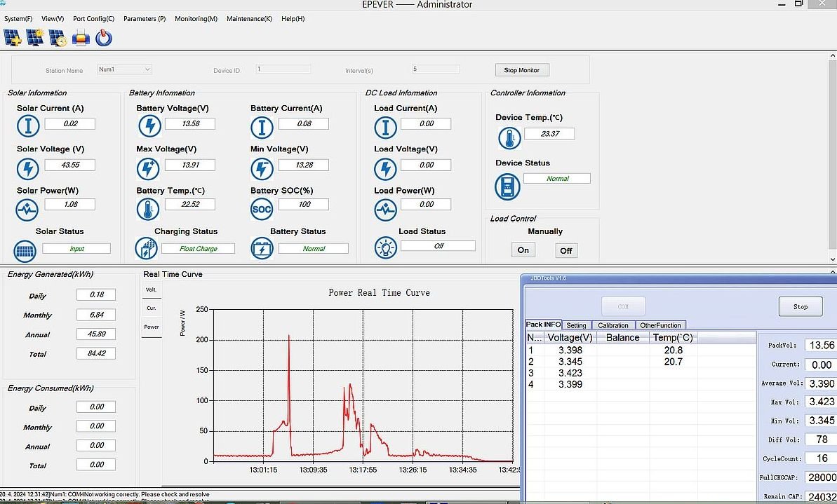Click the solar panel with gear icon

tap(35, 38)
